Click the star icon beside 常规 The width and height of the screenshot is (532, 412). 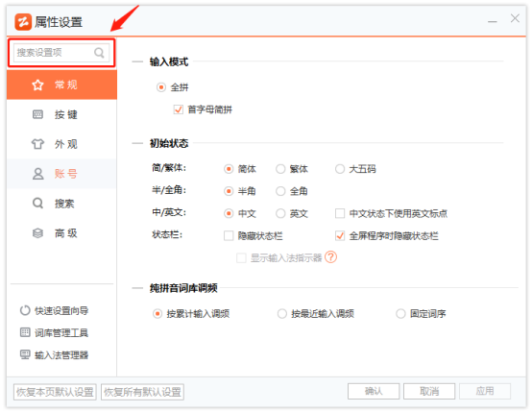tap(37, 85)
